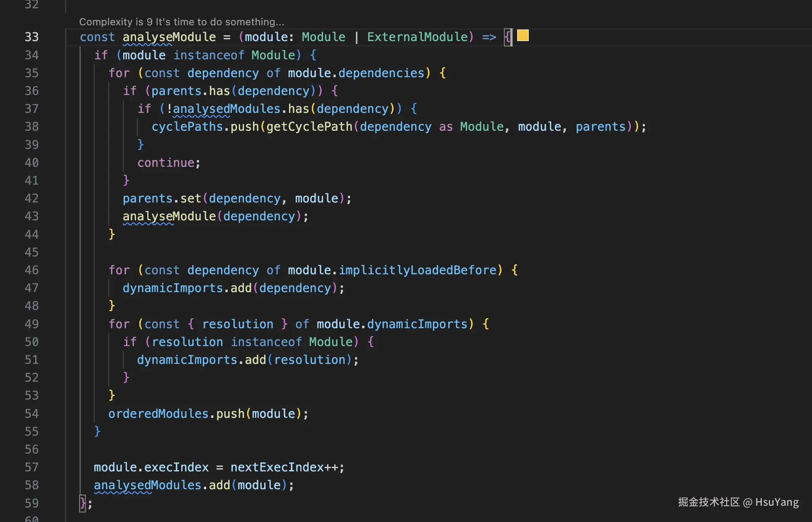Click nextExecIndex on line 57
The height and width of the screenshot is (522, 812).
277,467
